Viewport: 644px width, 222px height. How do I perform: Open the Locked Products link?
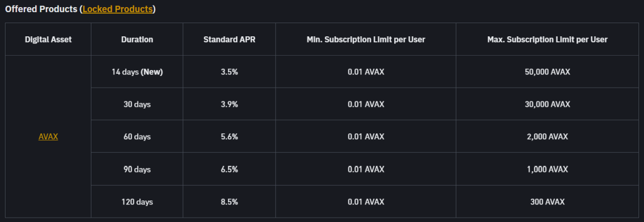tap(118, 10)
